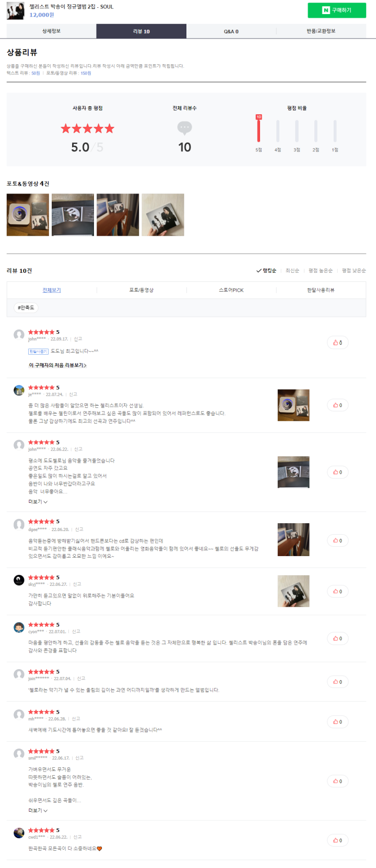Like john****'s review dated 22.09.17
The width and height of the screenshot is (376, 868).
click(x=337, y=343)
